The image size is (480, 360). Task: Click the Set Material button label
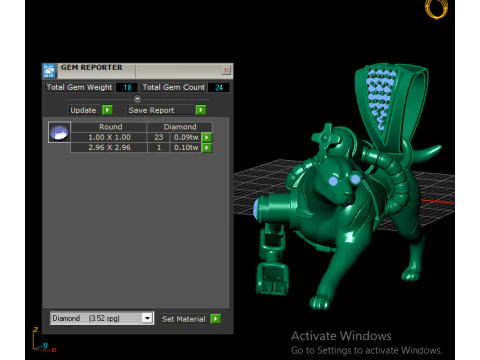[184, 319]
